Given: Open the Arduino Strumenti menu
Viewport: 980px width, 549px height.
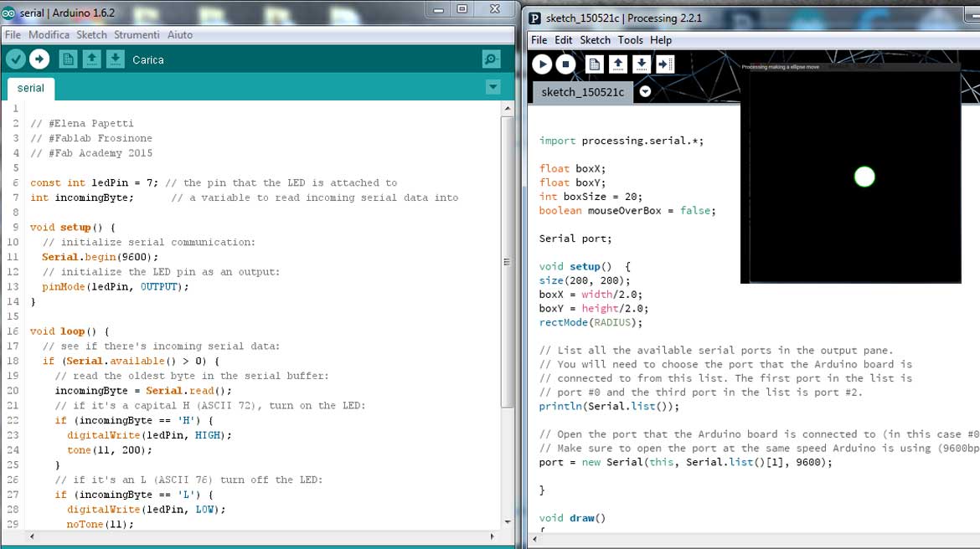Looking at the screenshot, I should [x=137, y=35].
